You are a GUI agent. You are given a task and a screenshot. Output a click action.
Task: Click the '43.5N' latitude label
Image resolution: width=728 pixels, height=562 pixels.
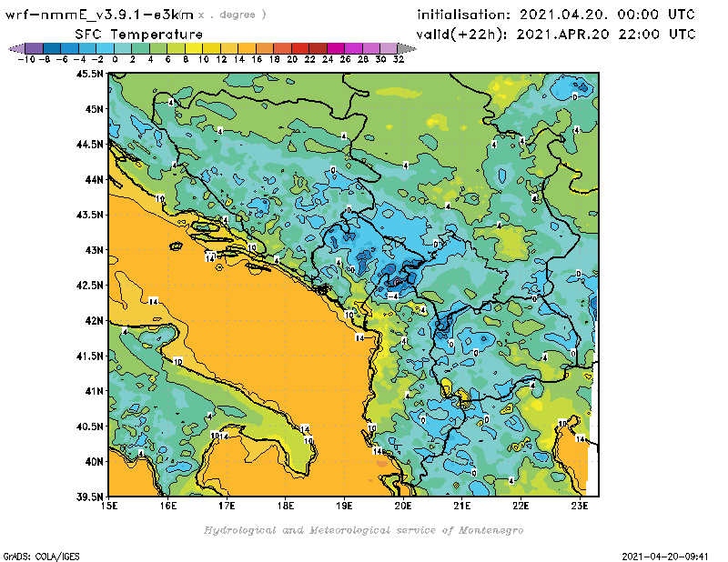tap(89, 215)
